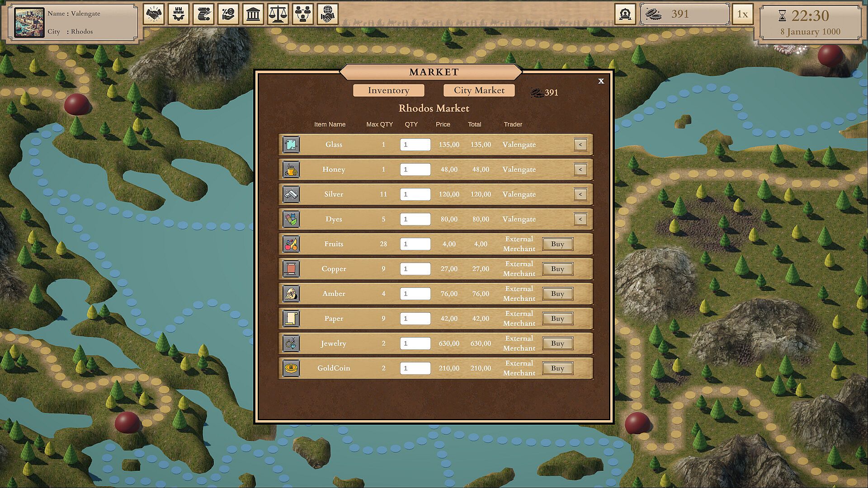Click the city portrait icon left of gold counter
This screenshot has width=868, height=488.
[625, 14]
